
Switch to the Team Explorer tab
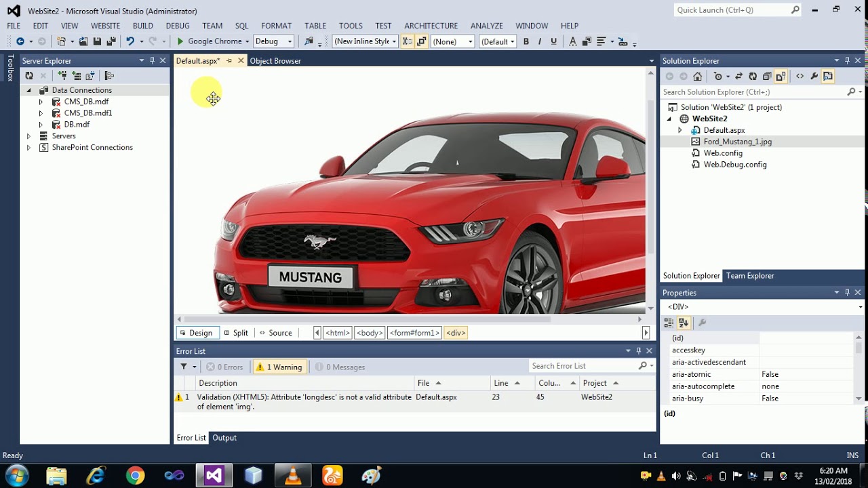click(750, 276)
